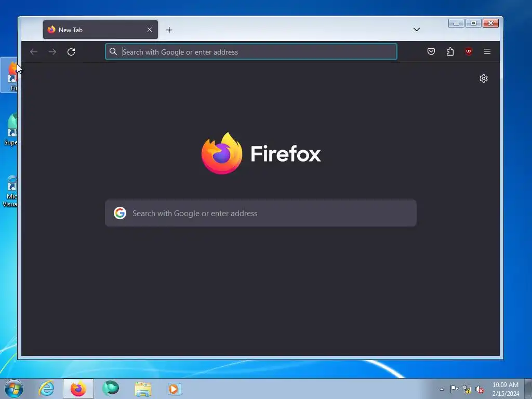Select the Supe desktop shortcut icon
This screenshot has width=532, height=399.
(x=9, y=129)
